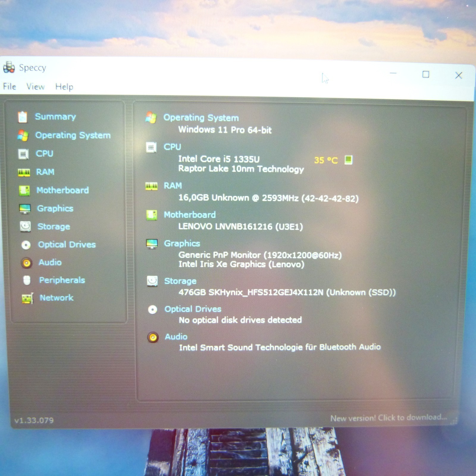Screen dimensions: 476x476
Task: Open the Graphics heading link in summary
Action: coord(182,244)
